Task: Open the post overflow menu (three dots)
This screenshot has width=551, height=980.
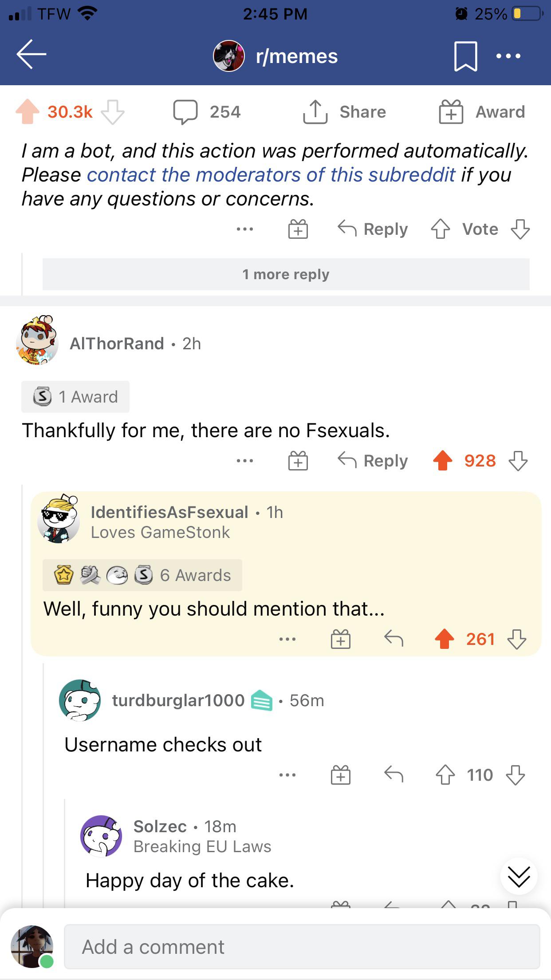Action: pyautogui.click(x=508, y=55)
